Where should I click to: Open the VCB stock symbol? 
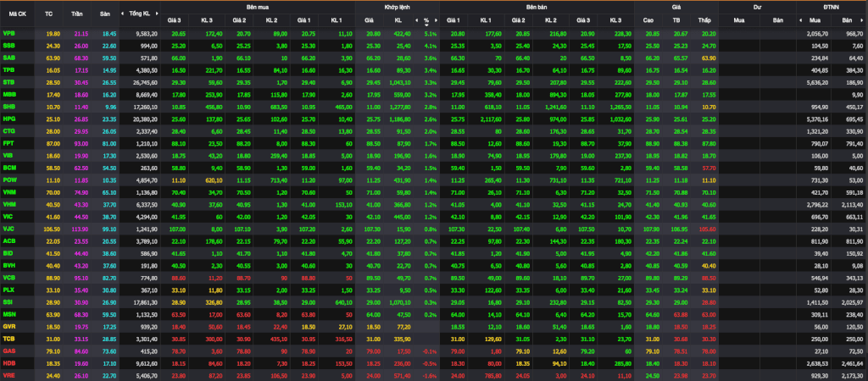(x=8, y=278)
